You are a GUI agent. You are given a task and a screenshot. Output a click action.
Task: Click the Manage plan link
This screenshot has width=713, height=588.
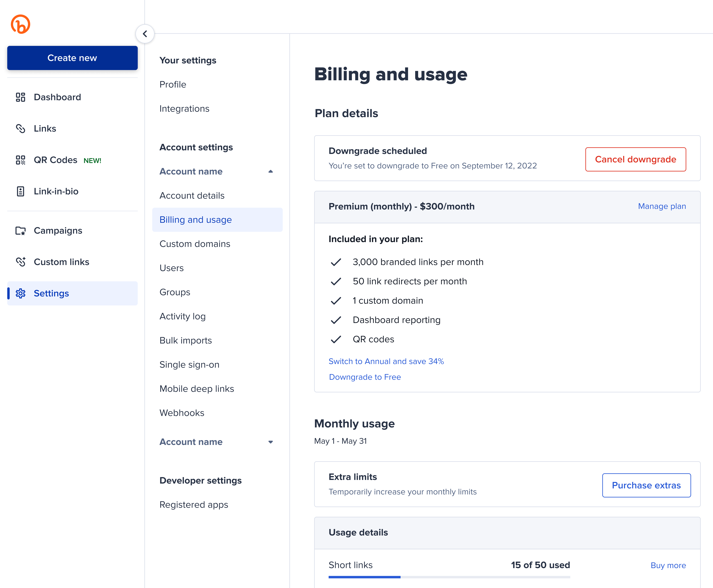click(x=662, y=206)
